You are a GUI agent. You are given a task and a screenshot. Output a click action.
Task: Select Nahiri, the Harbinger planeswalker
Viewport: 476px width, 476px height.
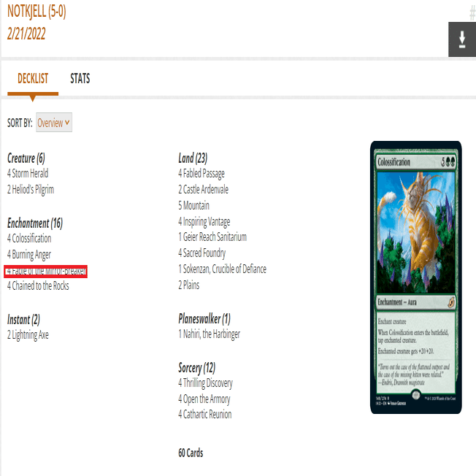click(210, 334)
